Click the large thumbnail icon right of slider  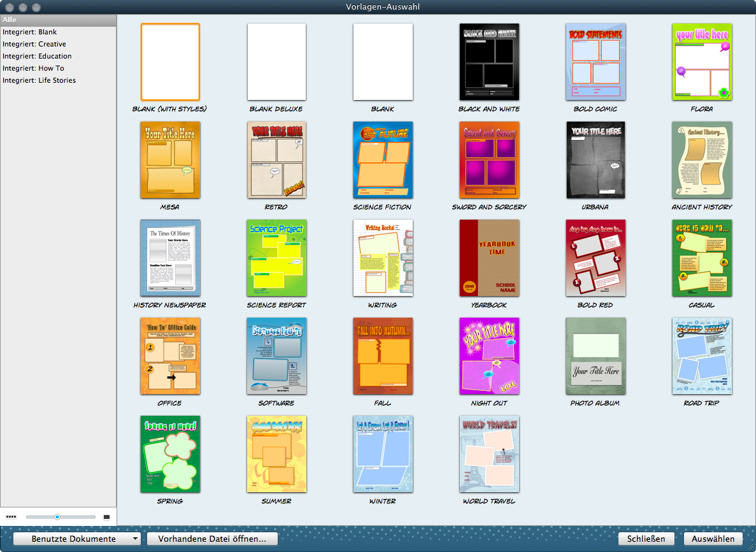click(106, 516)
